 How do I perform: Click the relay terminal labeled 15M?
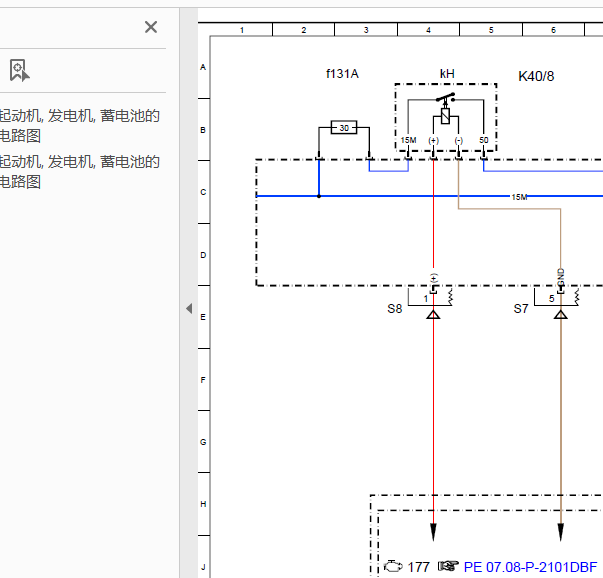pos(408,140)
